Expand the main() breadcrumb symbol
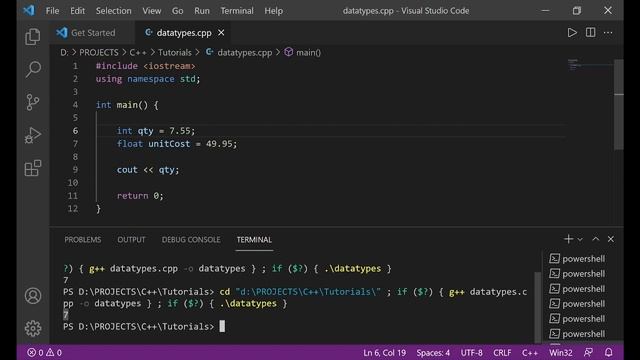 click(302, 53)
